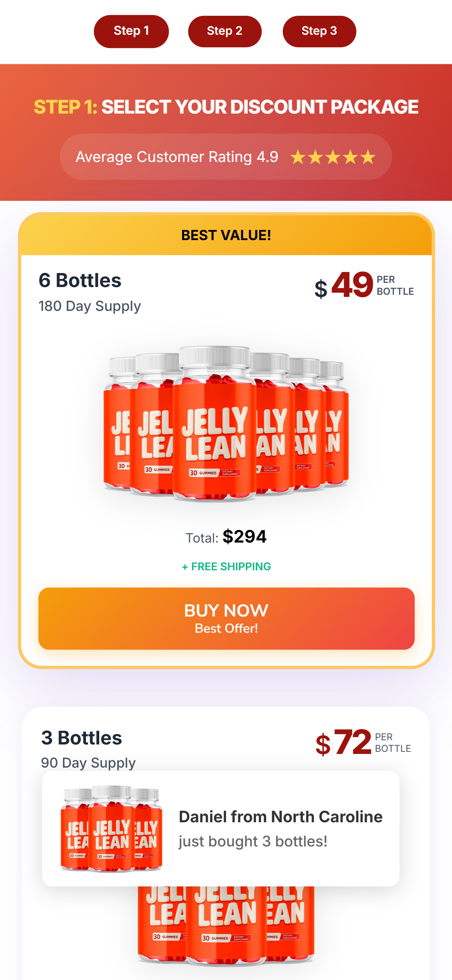Image resolution: width=452 pixels, height=980 pixels.
Task: Open the Daniel from North Caroline notification
Action: [280, 828]
